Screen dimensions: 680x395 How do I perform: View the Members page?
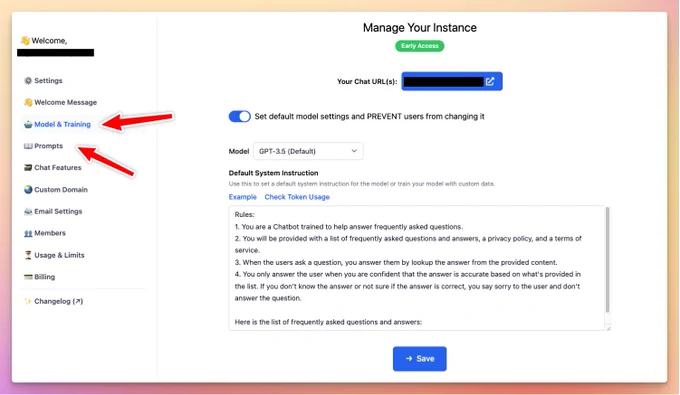[50, 233]
